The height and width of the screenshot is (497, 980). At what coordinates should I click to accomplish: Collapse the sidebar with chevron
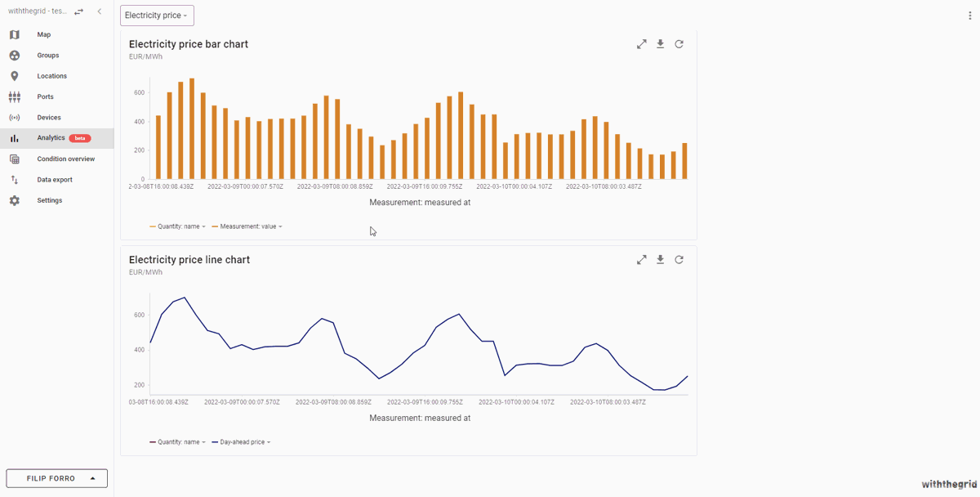(x=100, y=11)
